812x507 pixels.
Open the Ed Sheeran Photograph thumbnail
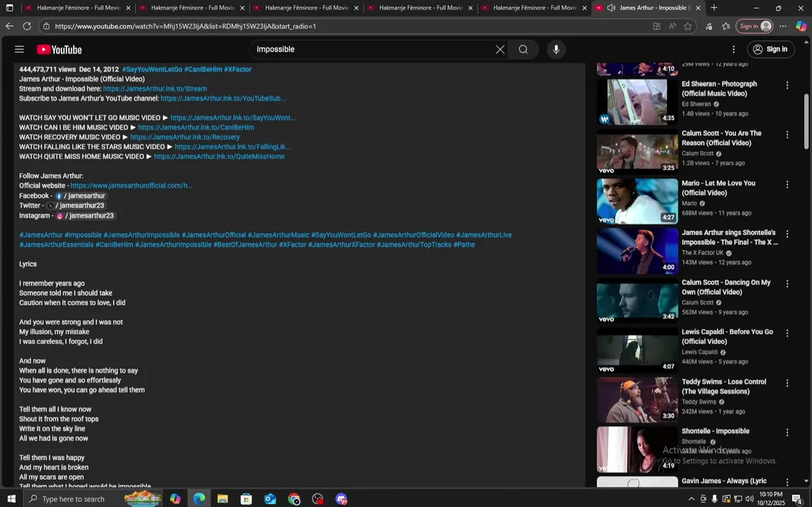(x=637, y=101)
